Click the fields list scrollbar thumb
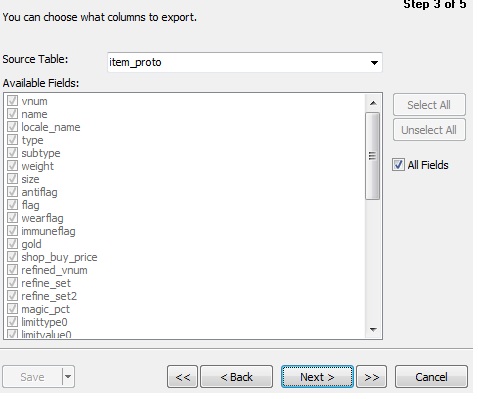The image size is (478, 399). point(373,156)
